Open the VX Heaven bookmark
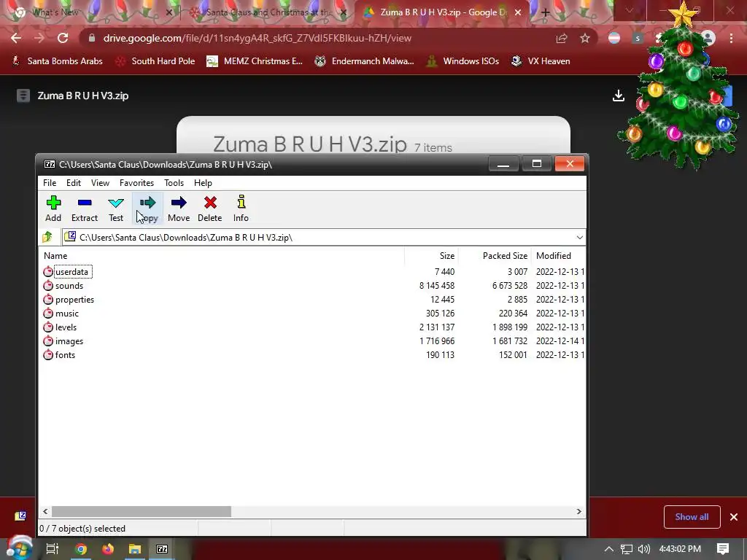The height and width of the screenshot is (560, 747). [541, 61]
